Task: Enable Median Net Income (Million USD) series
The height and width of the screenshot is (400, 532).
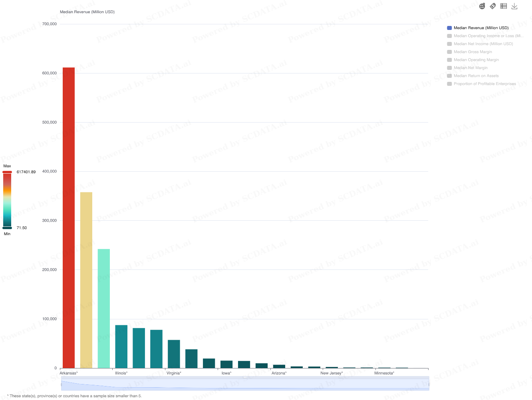Action: [x=480, y=44]
